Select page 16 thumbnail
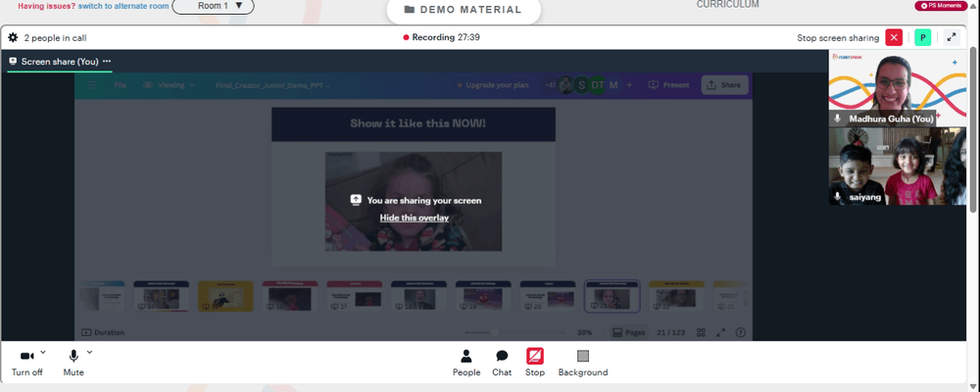980x392 pixels. (x=290, y=296)
